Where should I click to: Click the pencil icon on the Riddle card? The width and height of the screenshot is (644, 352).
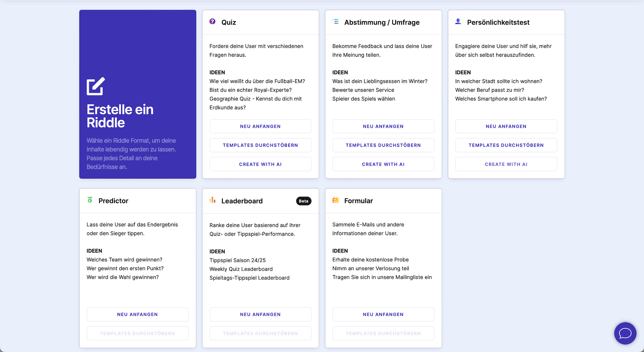point(95,86)
